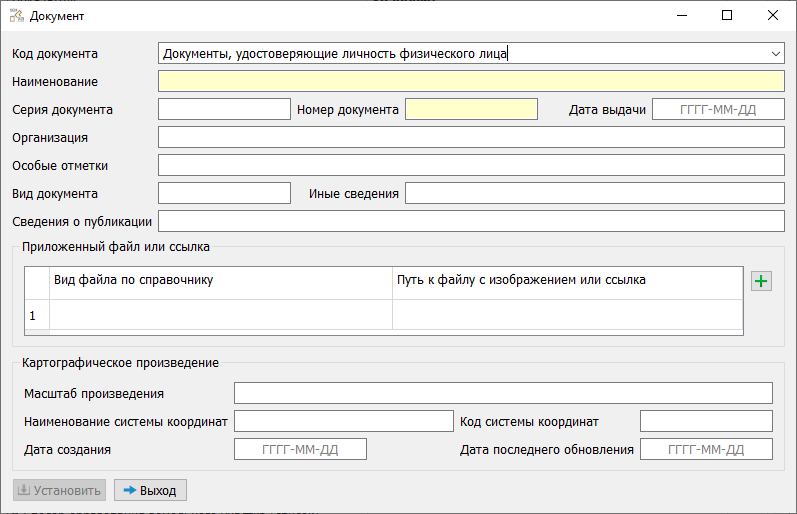Focus the Наименование input field

[x=470, y=82]
